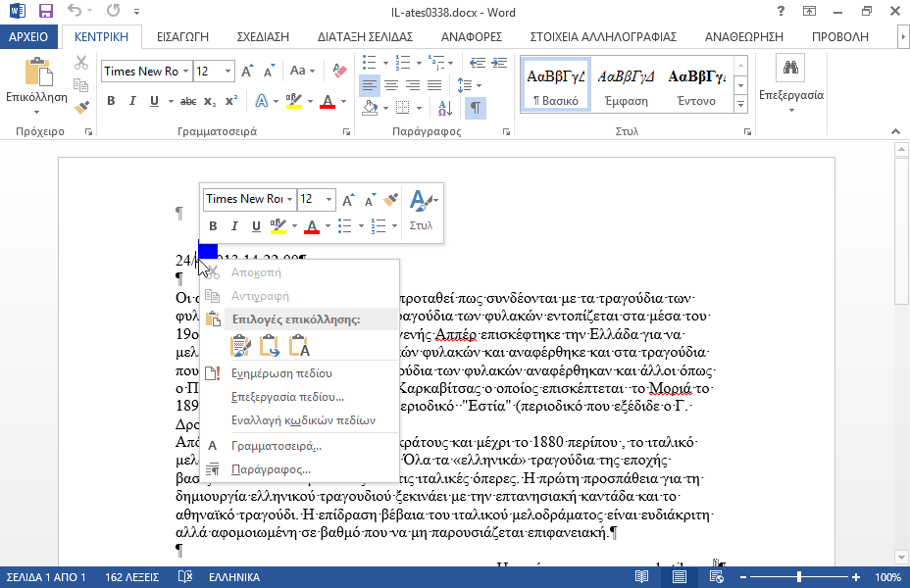Undo the last action in the title bar
This screenshot has height=588, width=910.
tap(74, 11)
